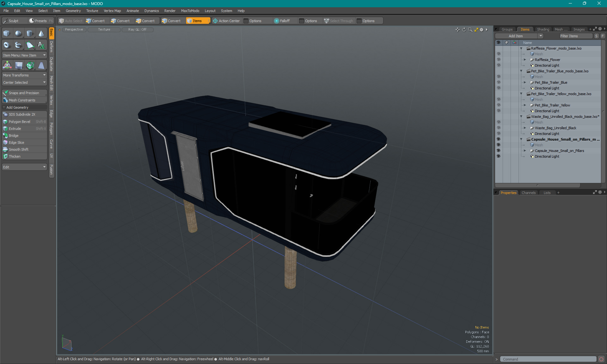Select the Sphere primitive tool

[x=18, y=33]
